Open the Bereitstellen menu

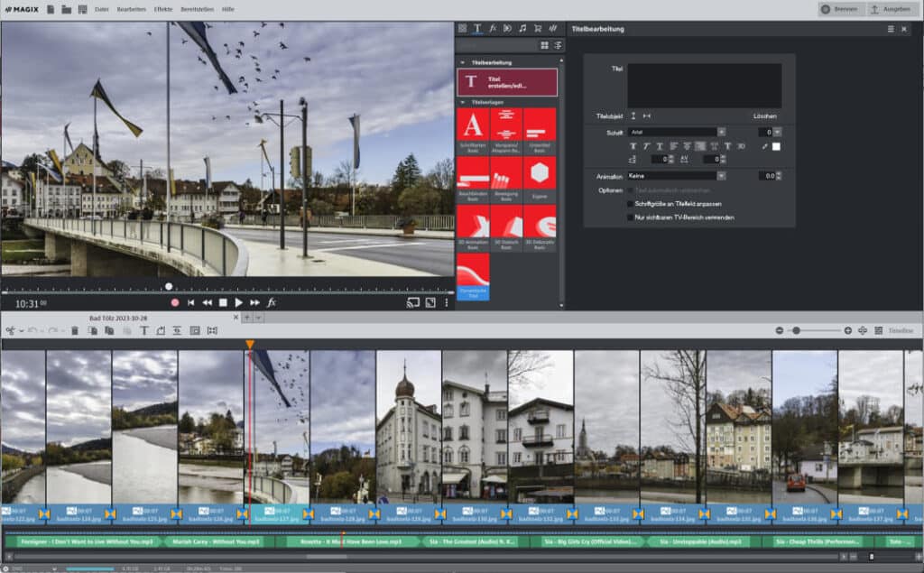coord(198,9)
